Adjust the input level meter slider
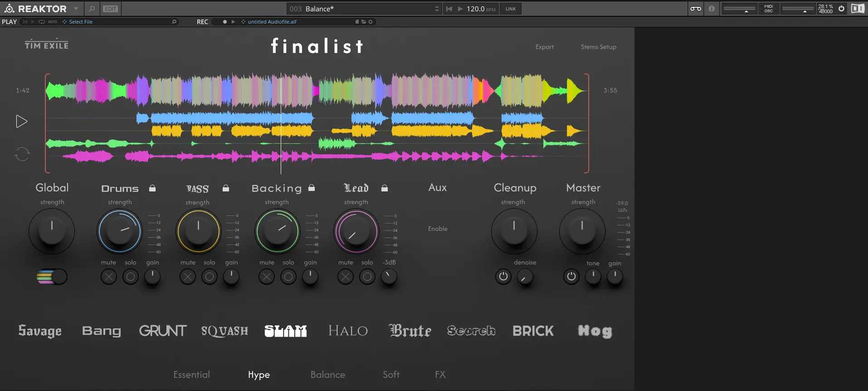The height and width of the screenshot is (391, 868). (739, 9)
